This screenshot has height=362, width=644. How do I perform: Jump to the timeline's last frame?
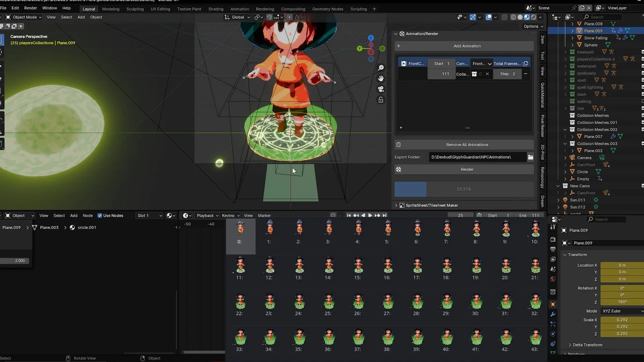coord(384,216)
